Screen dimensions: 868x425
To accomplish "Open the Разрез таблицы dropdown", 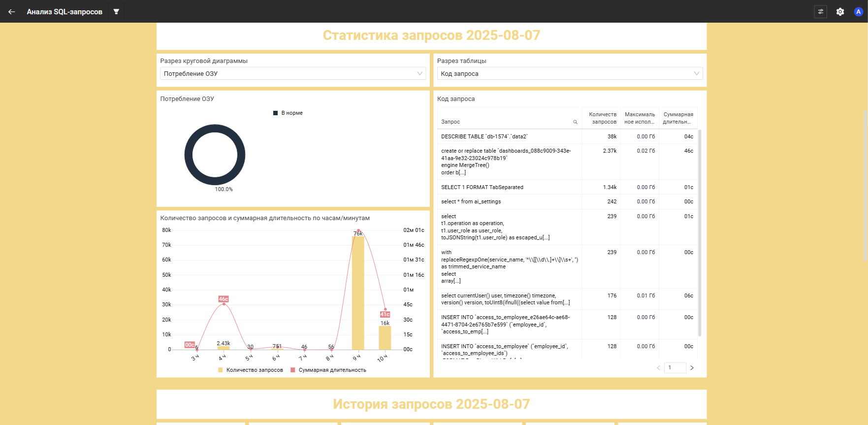I will click(570, 74).
